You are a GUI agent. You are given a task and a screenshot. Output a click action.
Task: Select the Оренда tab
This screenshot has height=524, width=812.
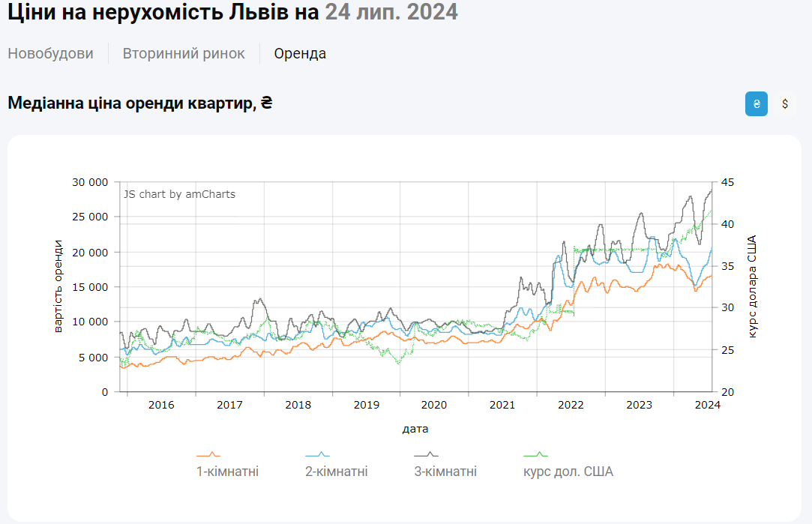pos(299,53)
